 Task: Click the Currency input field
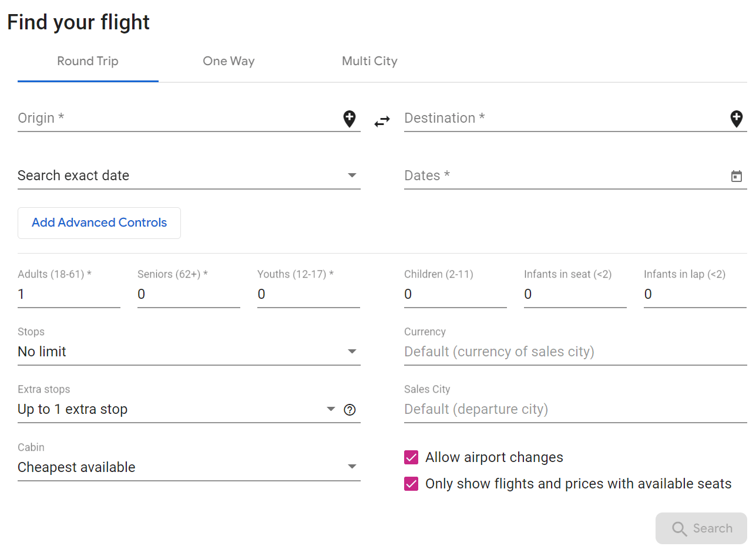574,352
